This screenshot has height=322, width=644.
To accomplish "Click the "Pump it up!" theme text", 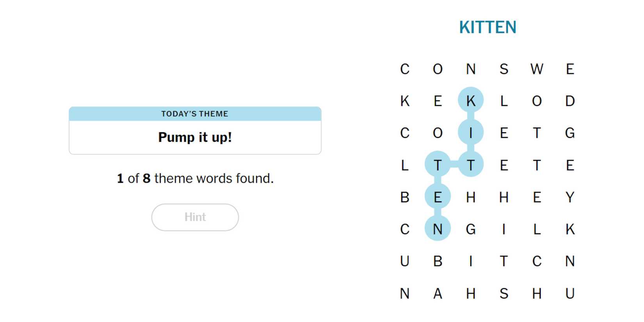I will [195, 137].
